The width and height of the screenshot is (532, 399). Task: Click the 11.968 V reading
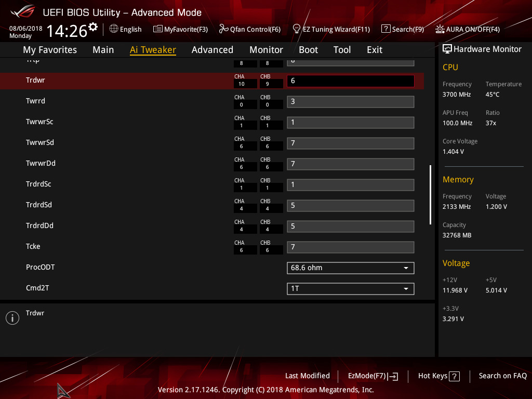click(455, 290)
